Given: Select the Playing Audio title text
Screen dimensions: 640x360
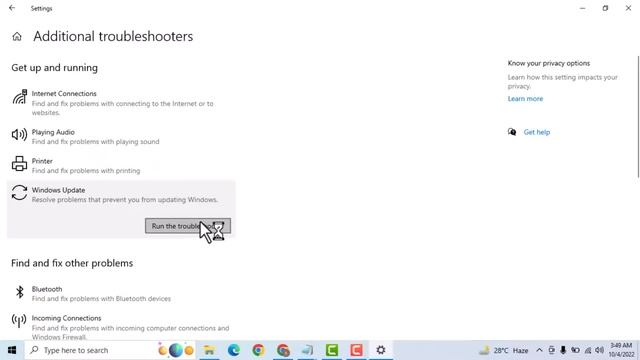Looking at the screenshot, I should pos(53,132).
